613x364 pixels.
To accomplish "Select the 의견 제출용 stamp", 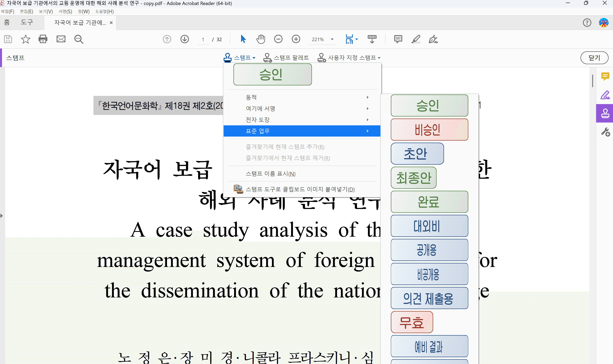I will point(429,298).
